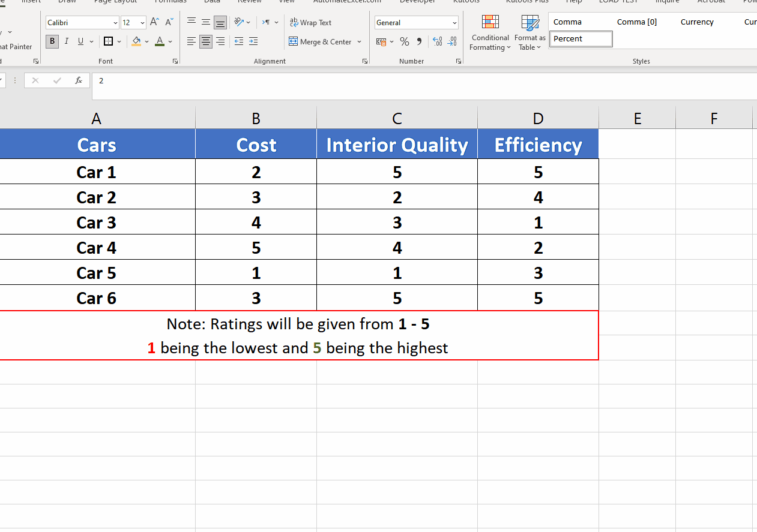This screenshot has width=757, height=532.
Task: Open Font settings dialog launcher
Action: [x=175, y=61]
